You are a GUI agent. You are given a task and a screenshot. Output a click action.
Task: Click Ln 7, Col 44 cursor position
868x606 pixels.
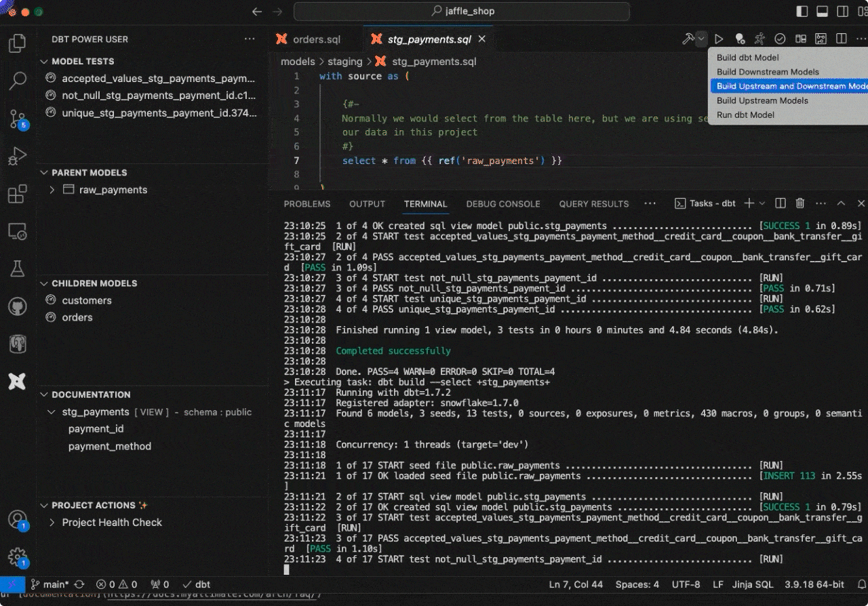coord(576,584)
